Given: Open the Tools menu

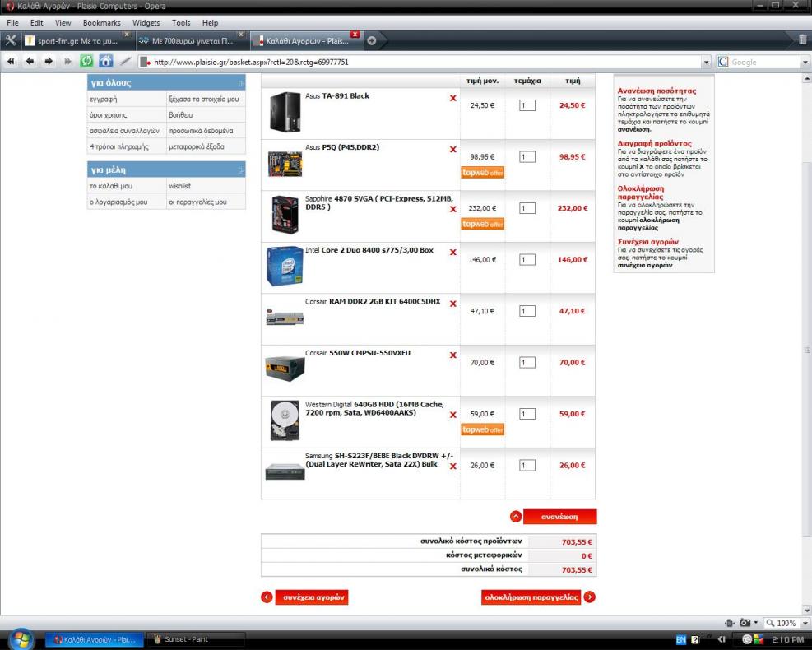Looking at the screenshot, I should tap(181, 23).
